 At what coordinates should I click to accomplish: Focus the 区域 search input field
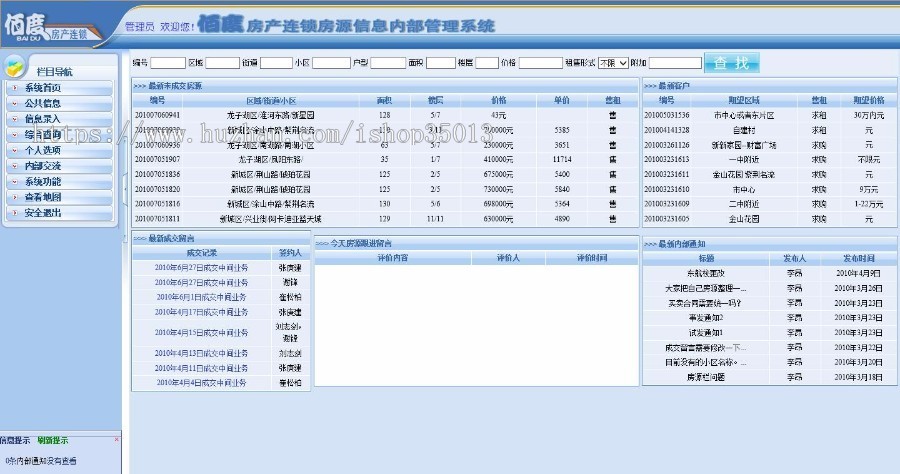[x=222, y=63]
